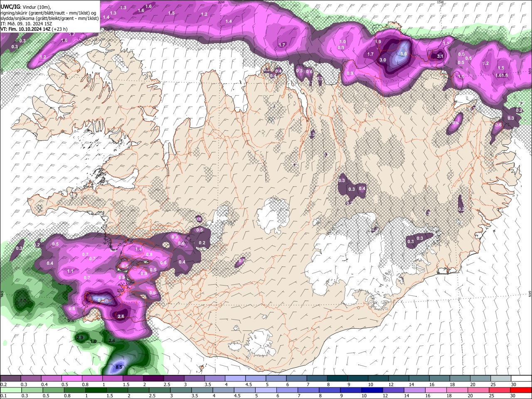Click the 2.6 value in the dark purple area
This screenshot has height=399, width=532.
click(121, 317)
